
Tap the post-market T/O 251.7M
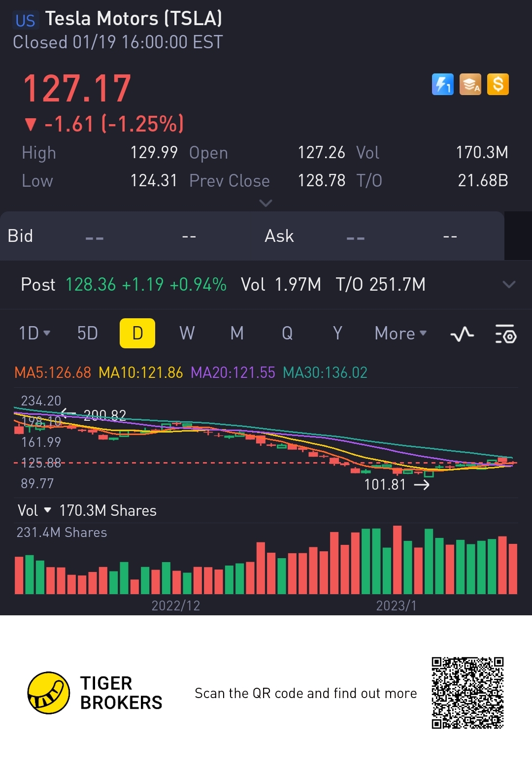381,285
